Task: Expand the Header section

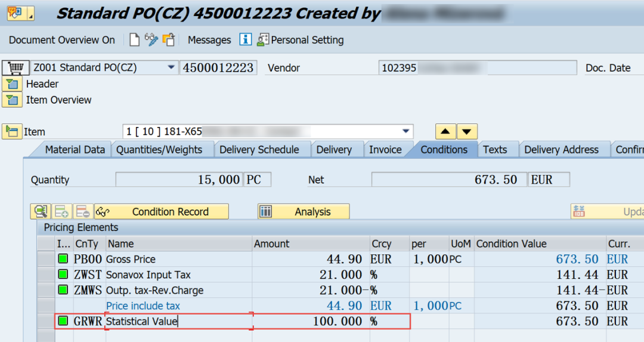Action: (x=13, y=84)
